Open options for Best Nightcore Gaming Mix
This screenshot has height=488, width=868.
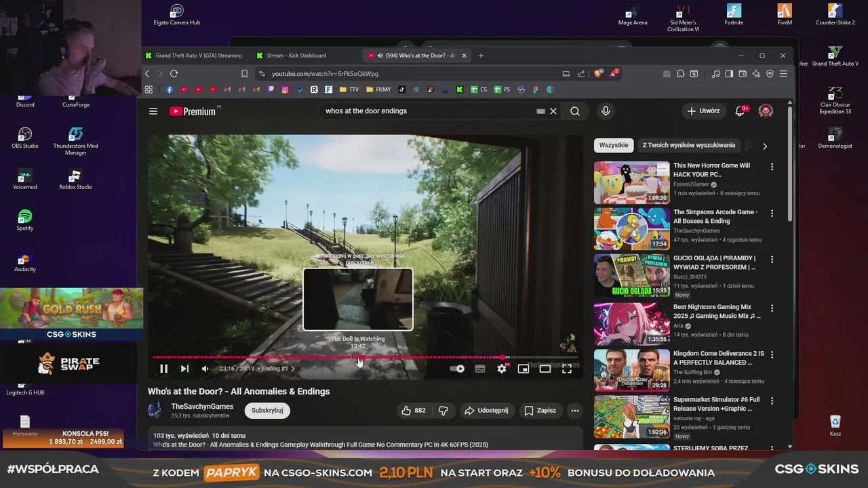pyautogui.click(x=772, y=308)
